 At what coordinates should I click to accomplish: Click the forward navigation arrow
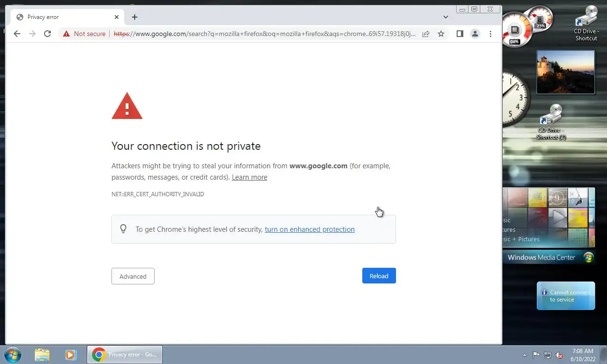(32, 34)
